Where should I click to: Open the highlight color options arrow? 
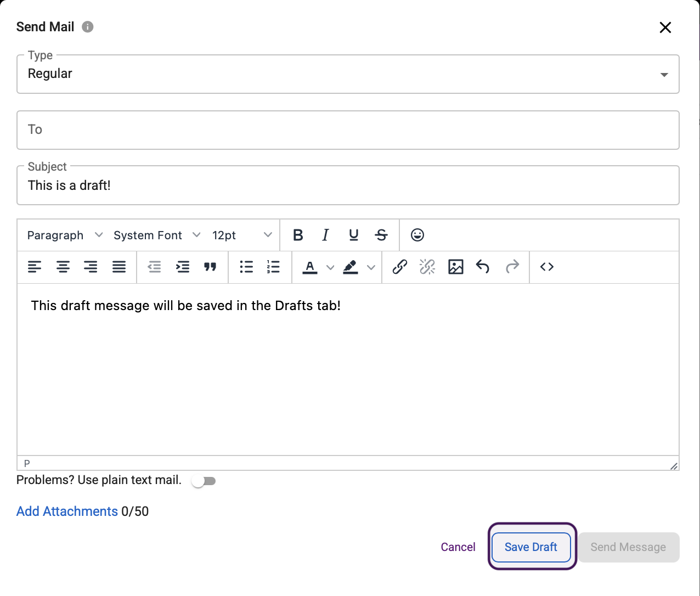point(371,267)
